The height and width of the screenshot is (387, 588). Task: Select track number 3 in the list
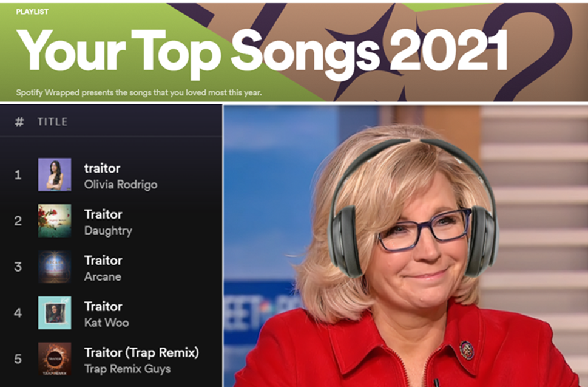pyautogui.click(x=18, y=267)
